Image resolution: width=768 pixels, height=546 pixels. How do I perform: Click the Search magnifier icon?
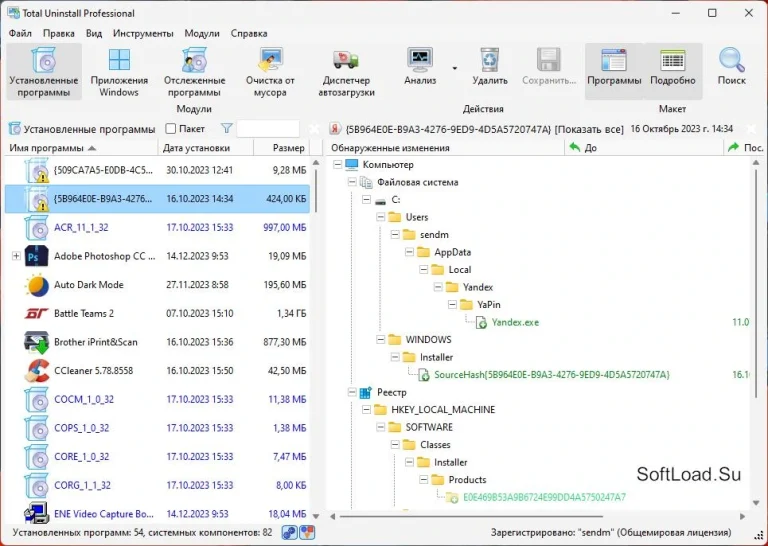click(731, 60)
